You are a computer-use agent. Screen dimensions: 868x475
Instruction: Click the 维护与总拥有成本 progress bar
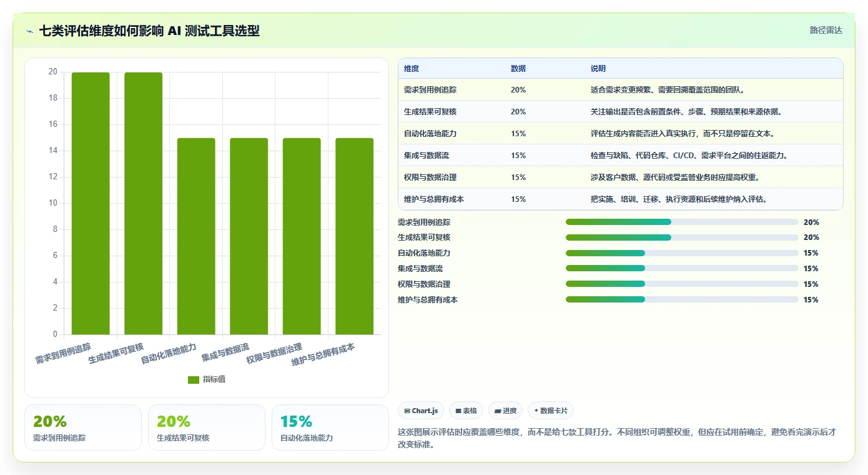[682, 299]
